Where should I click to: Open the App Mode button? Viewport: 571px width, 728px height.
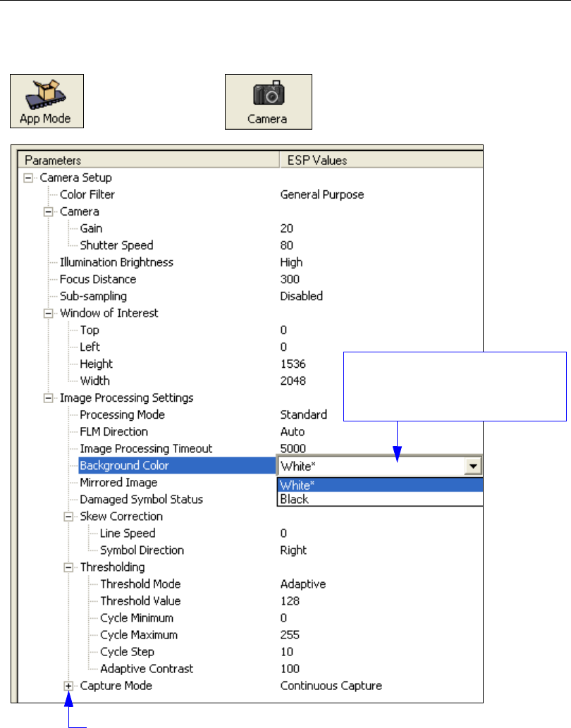47,101
